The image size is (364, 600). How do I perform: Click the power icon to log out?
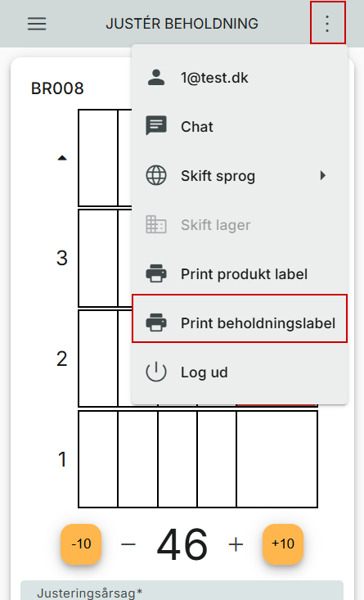(156, 372)
